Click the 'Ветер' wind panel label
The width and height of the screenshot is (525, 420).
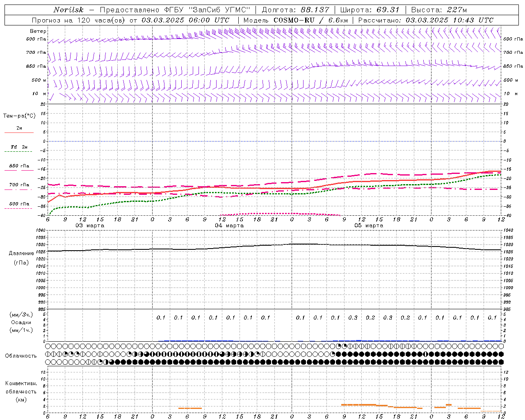(38, 31)
